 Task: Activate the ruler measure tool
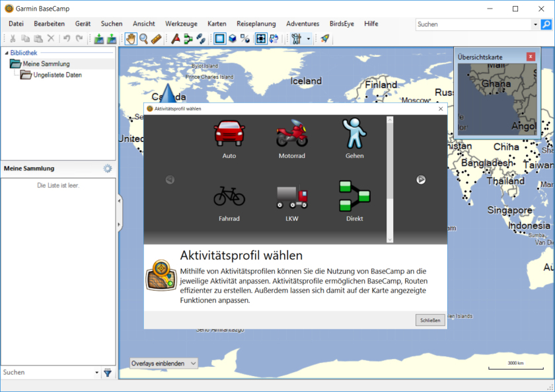(156, 39)
